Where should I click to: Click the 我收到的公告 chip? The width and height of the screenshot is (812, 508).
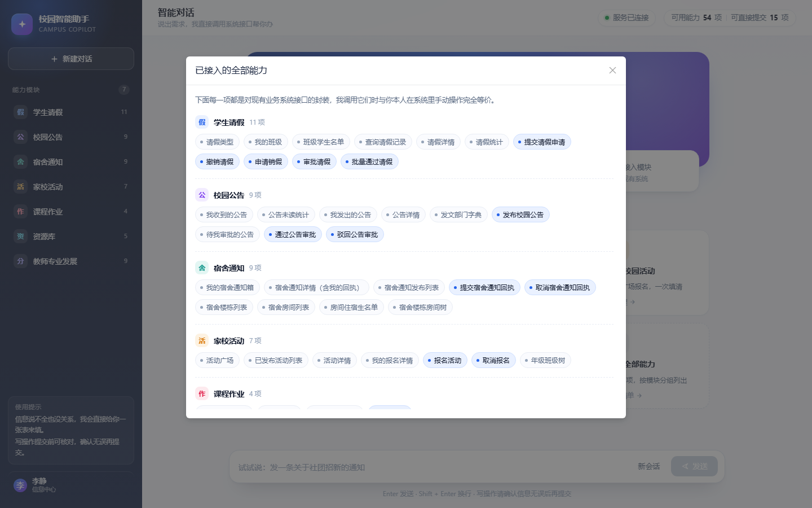tap(224, 215)
